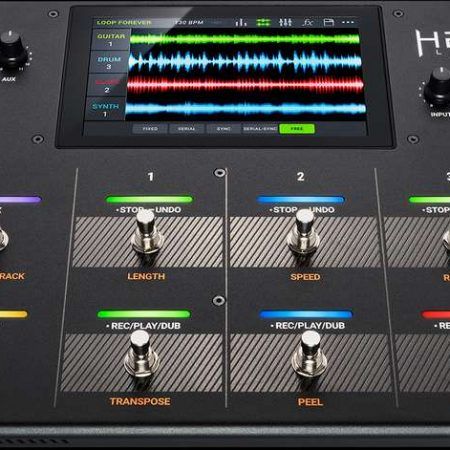Screen dimensions: 450x450
Task: Open the level meters view icon
Action: (x=241, y=22)
